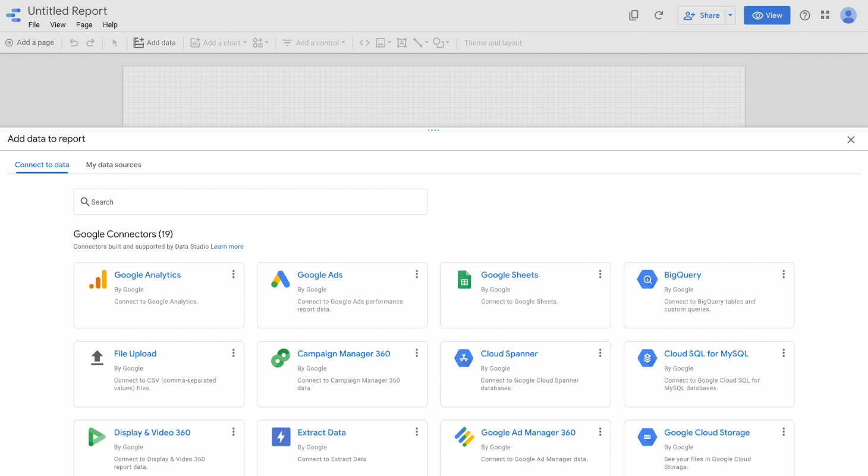Screen dimensions: 868x476
Task: Click the Google Analytics connector icon
Action: pos(98,280)
